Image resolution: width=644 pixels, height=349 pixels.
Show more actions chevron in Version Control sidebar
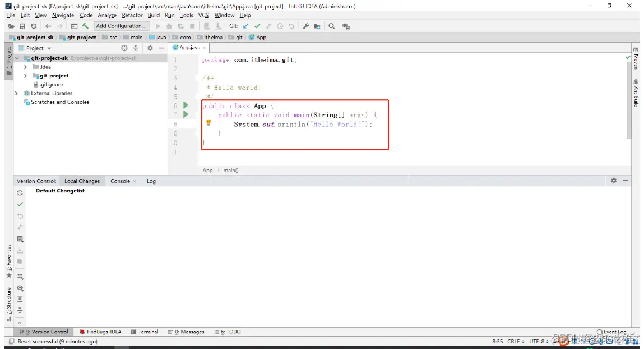(x=20, y=323)
